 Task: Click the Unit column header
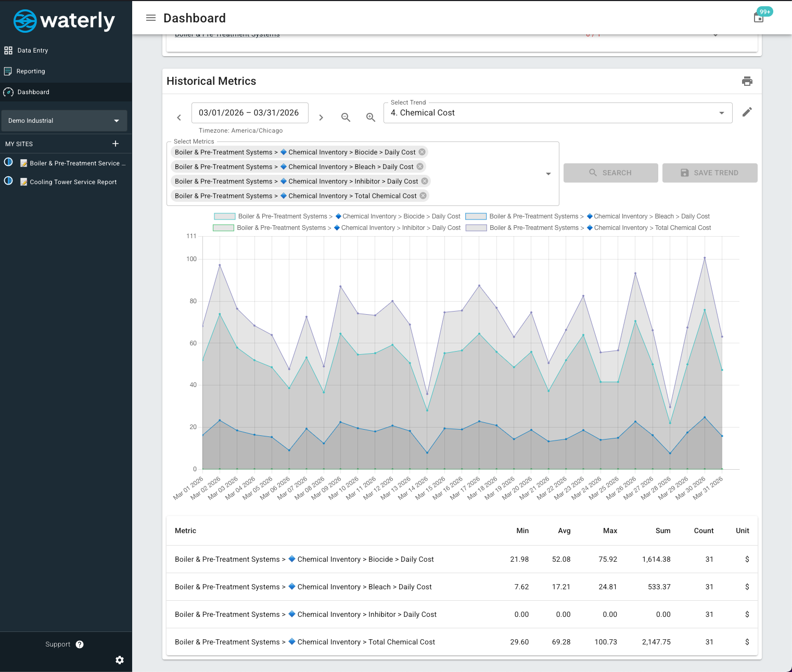point(743,531)
